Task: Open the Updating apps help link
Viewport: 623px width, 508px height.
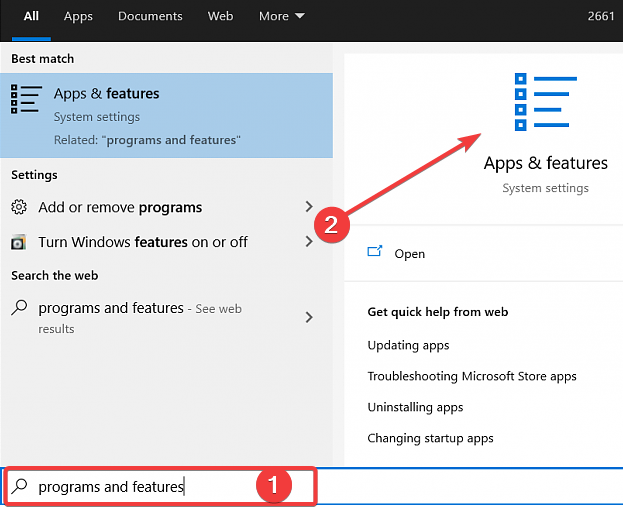Action: 408,345
